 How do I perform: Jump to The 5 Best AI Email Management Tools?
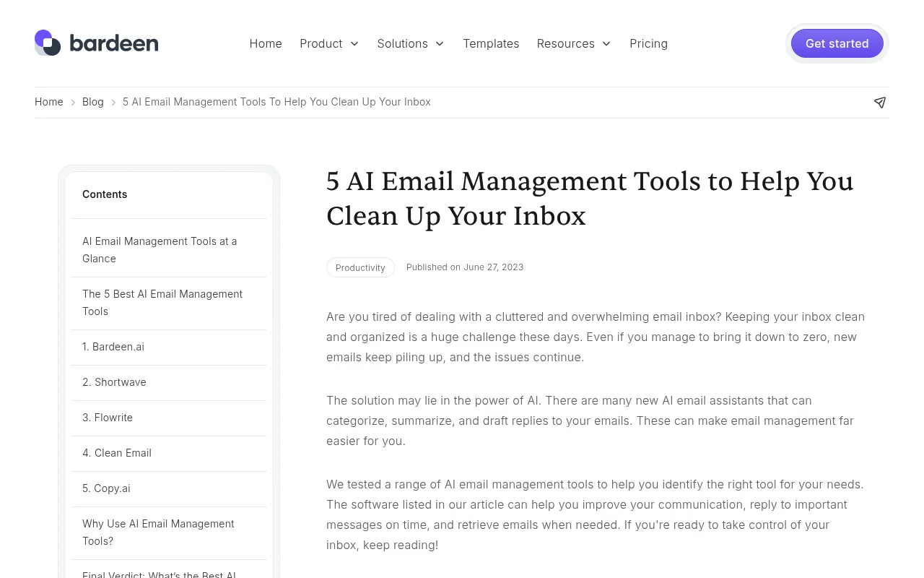point(169,303)
